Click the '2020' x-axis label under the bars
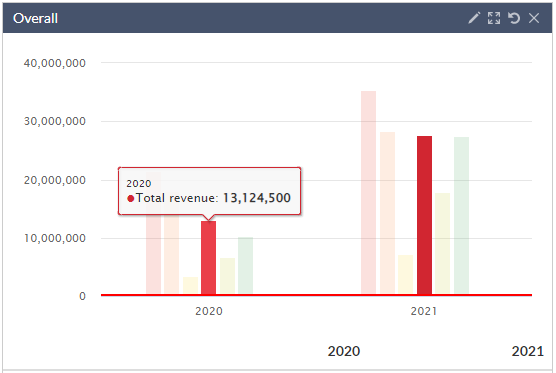This screenshot has height=373, width=556. pyautogui.click(x=209, y=311)
